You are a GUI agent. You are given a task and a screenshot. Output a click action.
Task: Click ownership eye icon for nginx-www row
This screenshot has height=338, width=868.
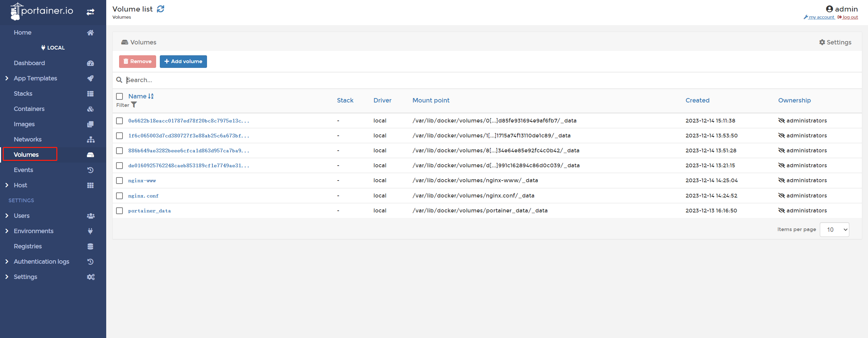pyautogui.click(x=781, y=181)
